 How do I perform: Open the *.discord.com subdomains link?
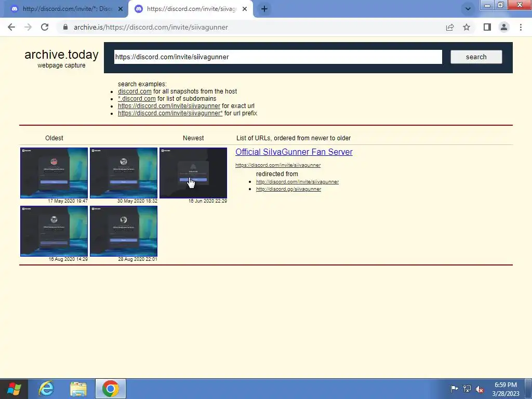(x=137, y=98)
